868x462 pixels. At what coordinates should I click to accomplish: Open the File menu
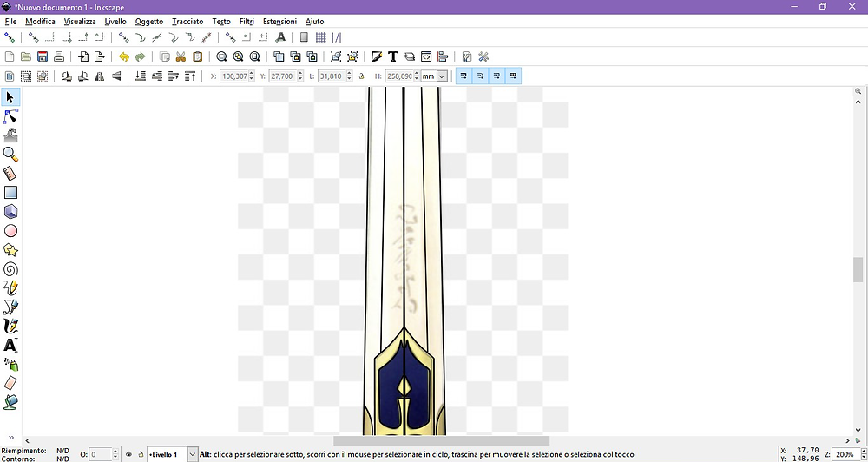(10, 22)
